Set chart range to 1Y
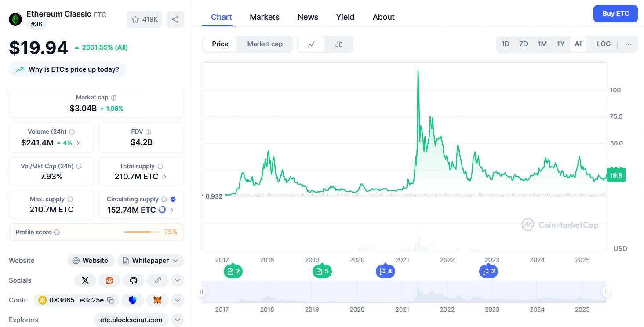644x327 pixels. pyautogui.click(x=560, y=44)
